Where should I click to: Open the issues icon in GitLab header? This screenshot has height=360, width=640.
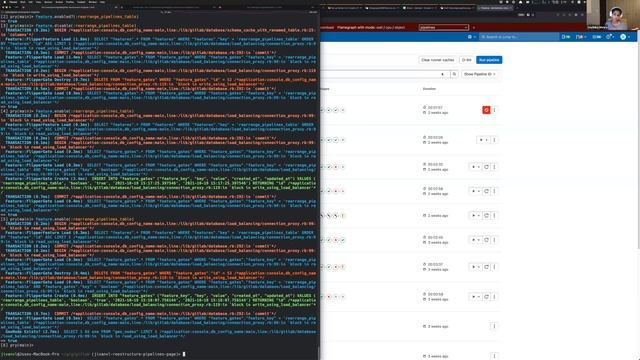coord(566,37)
